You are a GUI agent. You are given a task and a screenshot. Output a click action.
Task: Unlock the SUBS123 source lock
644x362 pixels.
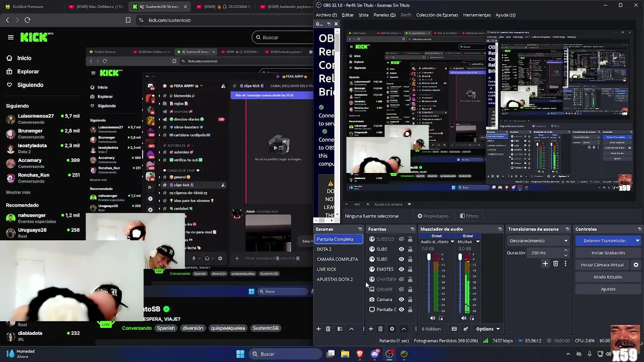coord(410,239)
